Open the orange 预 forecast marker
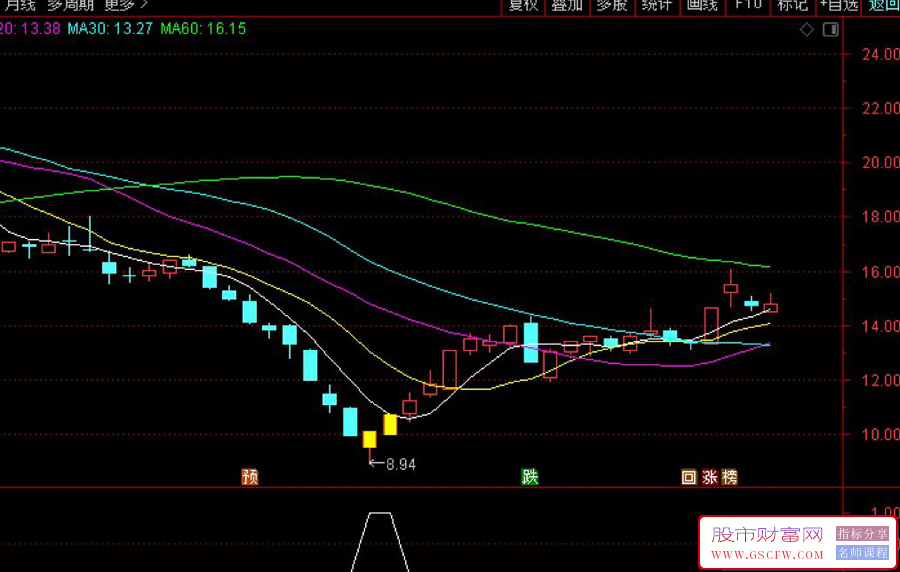This screenshot has height=572, width=900. click(250, 477)
